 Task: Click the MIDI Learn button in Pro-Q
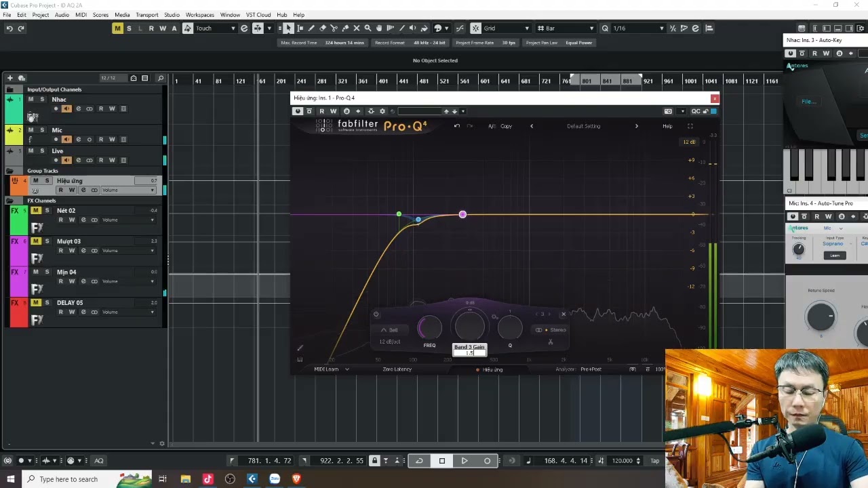pyautogui.click(x=327, y=369)
